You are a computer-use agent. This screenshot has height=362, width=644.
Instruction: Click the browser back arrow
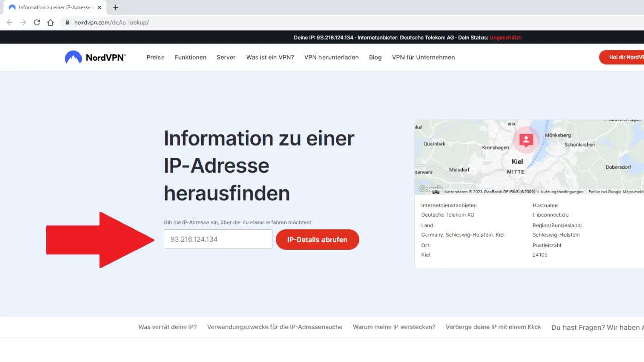(9, 22)
